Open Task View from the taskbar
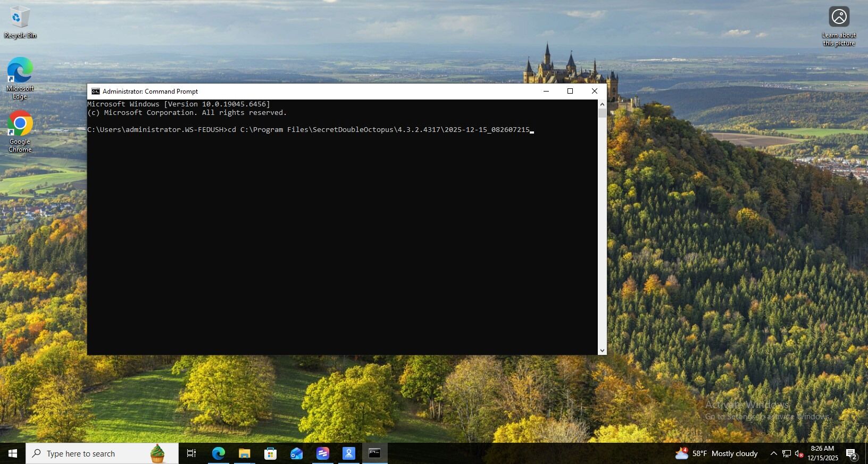 (x=191, y=453)
